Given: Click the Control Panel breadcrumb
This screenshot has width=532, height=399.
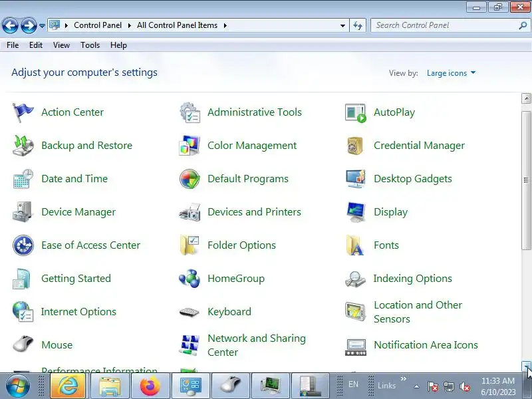Looking at the screenshot, I should [x=98, y=25].
